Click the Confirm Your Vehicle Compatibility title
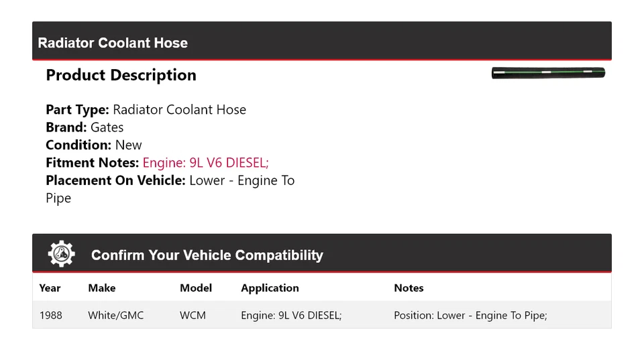 coord(207,255)
